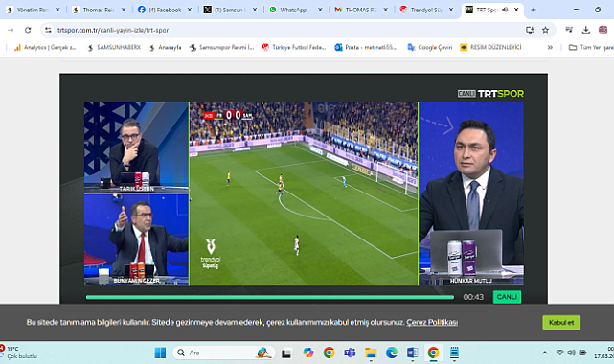Show hidden system tray icons

(545, 353)
